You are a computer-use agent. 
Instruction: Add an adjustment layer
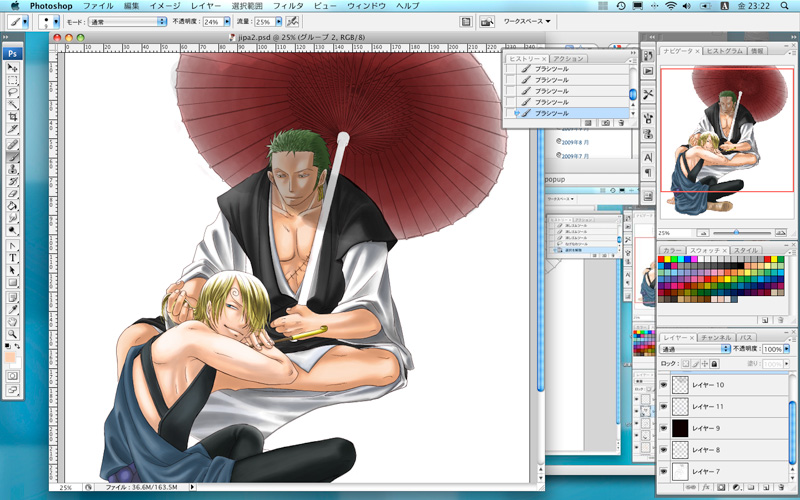click(x=736, y=488)
